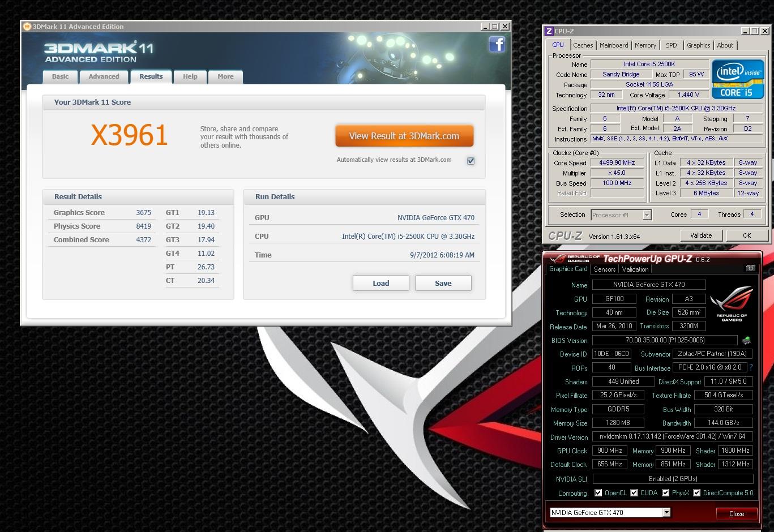774x532 pixels.
Task: Open the Processor #1 selection dropdown
Action: pyautogui.click(x=647, y=215)
